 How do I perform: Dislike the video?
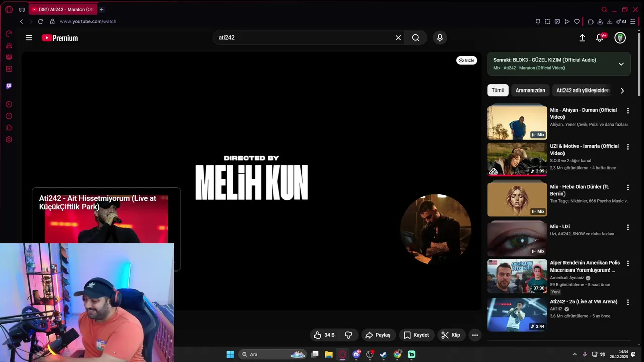tap(348, 335)
